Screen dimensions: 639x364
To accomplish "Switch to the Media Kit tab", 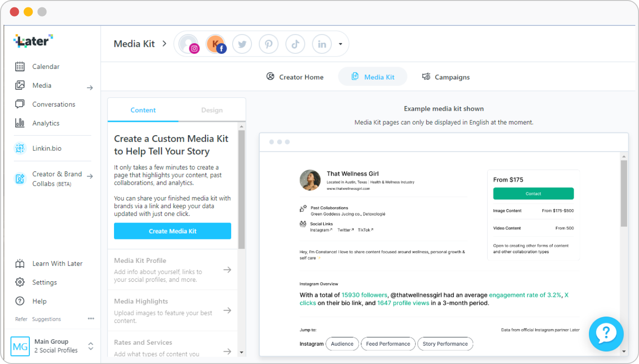I will pos(373,77).
